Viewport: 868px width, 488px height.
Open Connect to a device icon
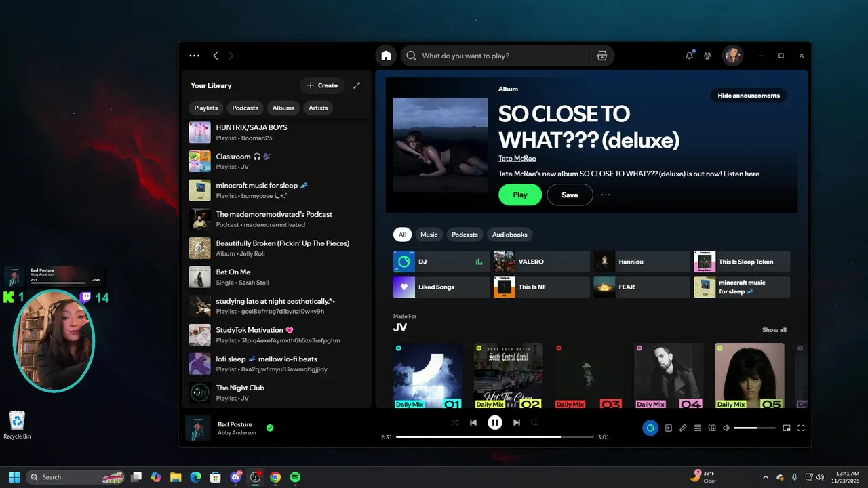pos(712,428)
